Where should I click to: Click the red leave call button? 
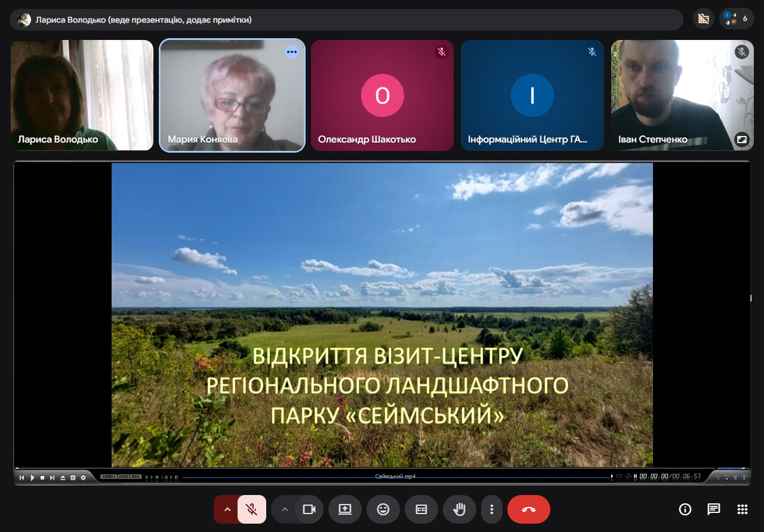pos(529,509)
